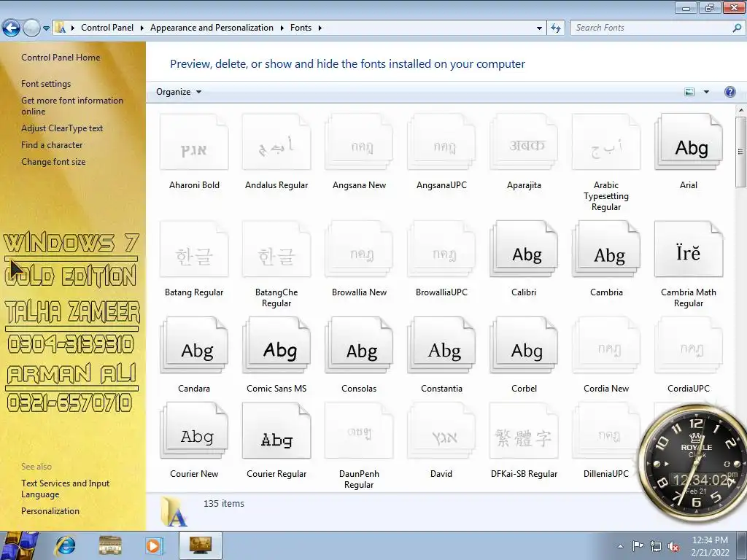This screenshot has width=747, height=560.
Task: Select the DaunPenh Regular font icon
Action: pyautogui.click(x=359, y=430)
